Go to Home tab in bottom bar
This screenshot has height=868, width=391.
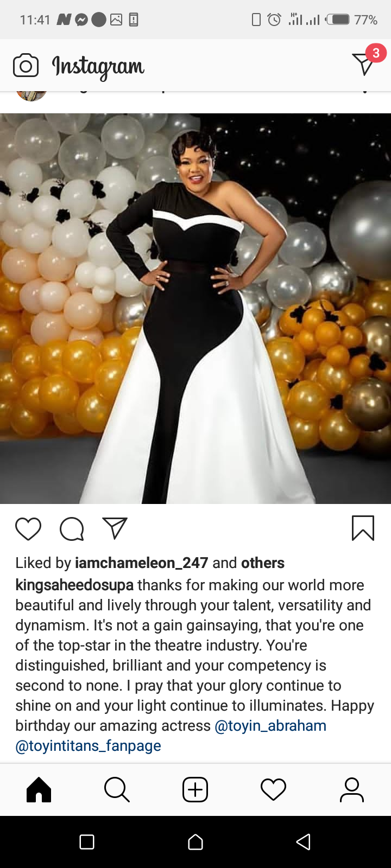point(39,790)
